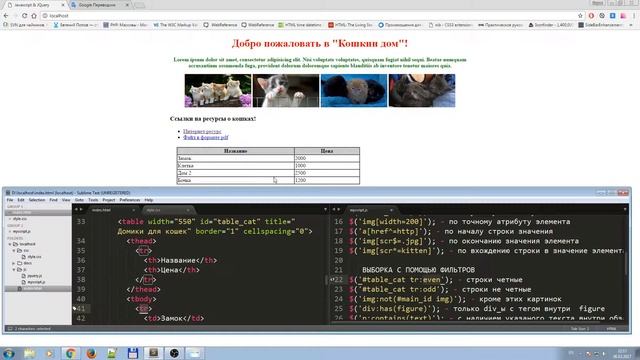This screenshot has width=640, height=360.
Task: Close the Google Переводчик browser tab
Action: coord(127,5)
